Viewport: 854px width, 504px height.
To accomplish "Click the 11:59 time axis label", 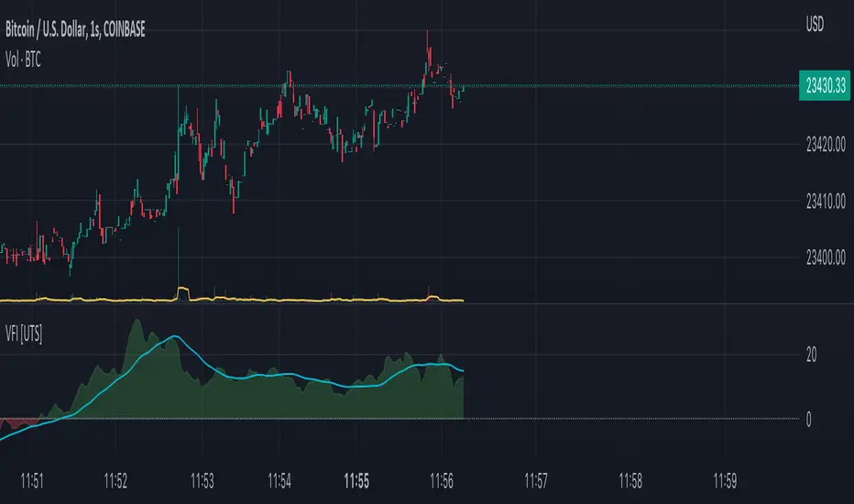I will pos(725,481).
